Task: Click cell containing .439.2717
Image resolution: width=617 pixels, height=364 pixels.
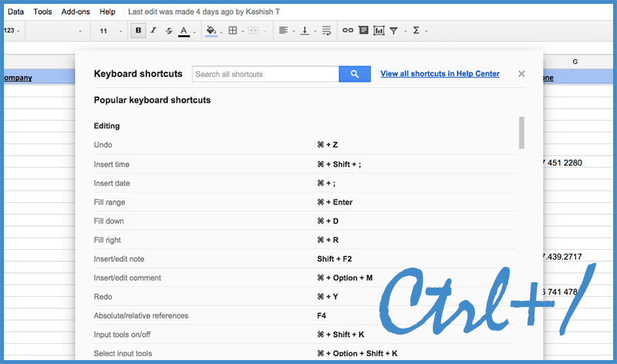Action: (578, 257)
